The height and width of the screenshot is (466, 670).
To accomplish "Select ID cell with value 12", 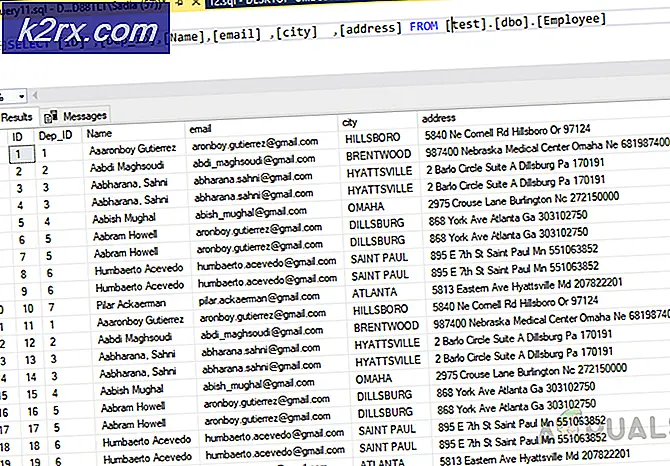I will 29,343.
